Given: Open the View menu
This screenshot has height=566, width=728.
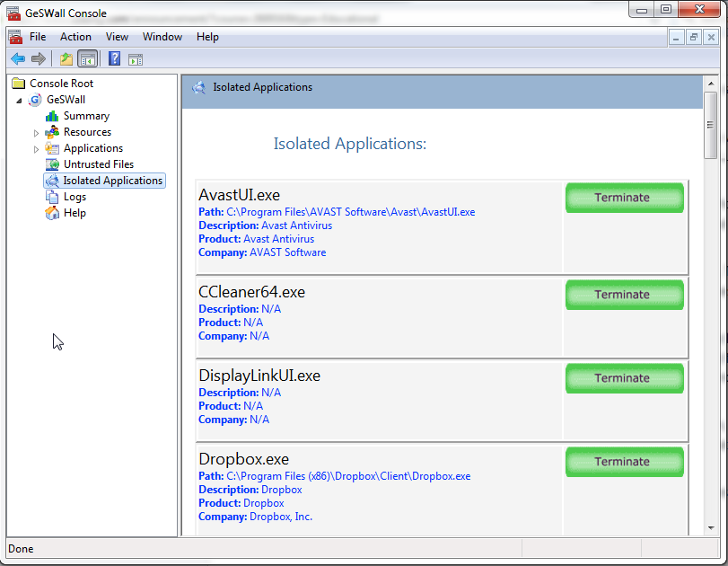Looking at the screenshot, I should click(117, 37).
